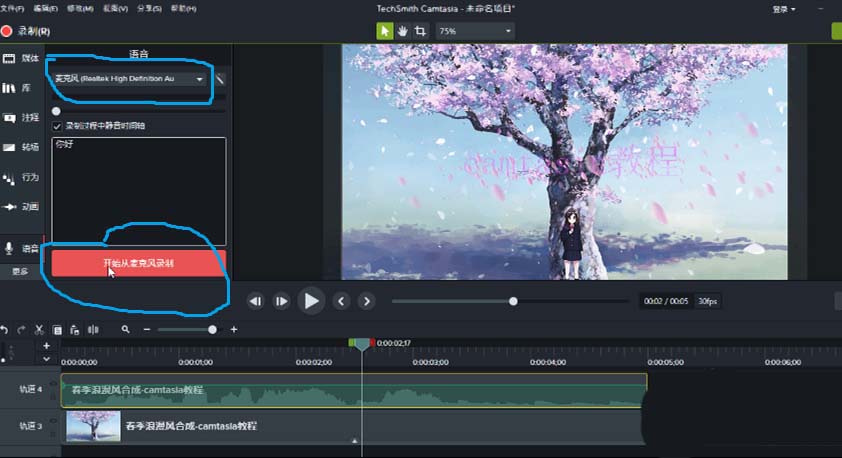842x458 pixels.
Task: Open the 编辑(E) menu
Action: pyautogui.click(x=46, y=9)
